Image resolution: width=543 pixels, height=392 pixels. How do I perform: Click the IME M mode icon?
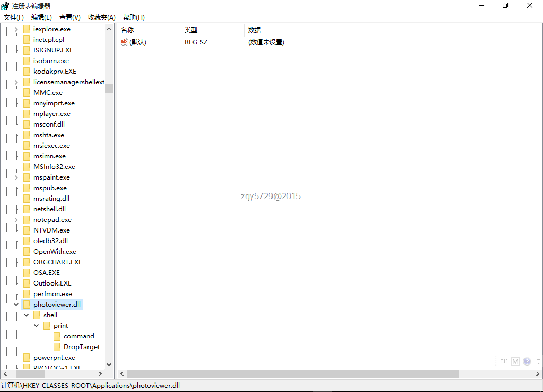click(x=515, y=361)
